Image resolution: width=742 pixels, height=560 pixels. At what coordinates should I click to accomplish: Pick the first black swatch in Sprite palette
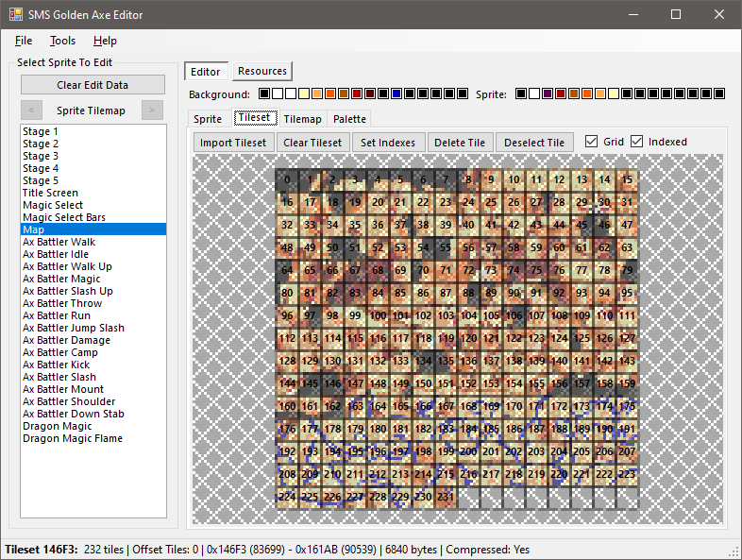coord(520,93)
